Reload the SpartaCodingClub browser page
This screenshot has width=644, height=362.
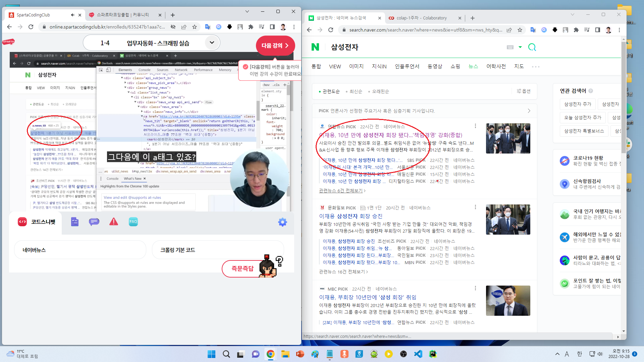31,27
